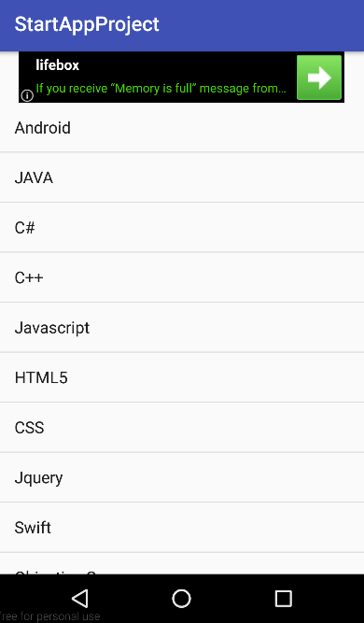The width and height of the screenshot is (364, 623).
Task: Select the CSS entry
Action: pyautogui.click(x=182, y=428)
